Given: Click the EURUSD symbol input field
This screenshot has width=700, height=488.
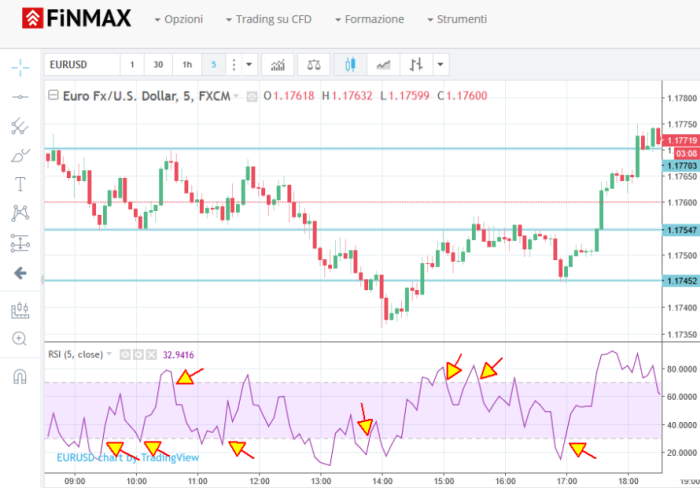Looking at the screenshot, I should tap(80, 65).
